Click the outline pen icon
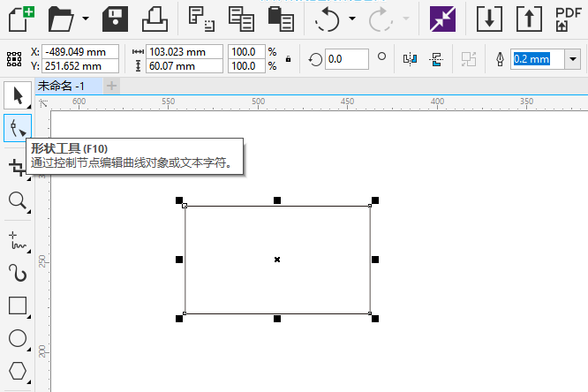The width and height of the screenshot is (588, 392). pyautogui.click(x=500, y=59)
